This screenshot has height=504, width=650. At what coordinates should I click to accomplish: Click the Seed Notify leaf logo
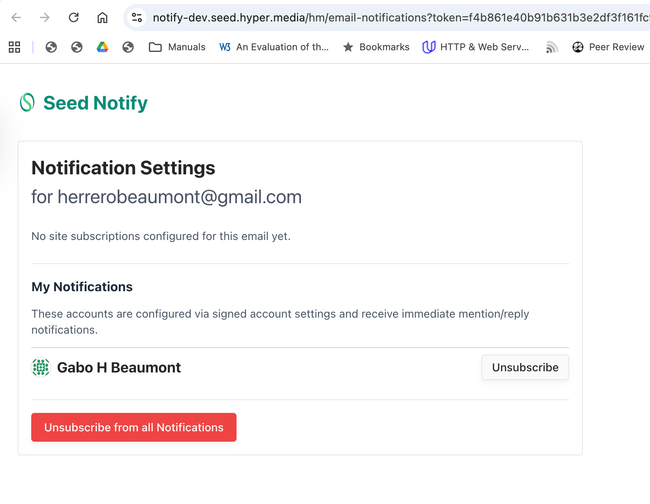[27, 103]
